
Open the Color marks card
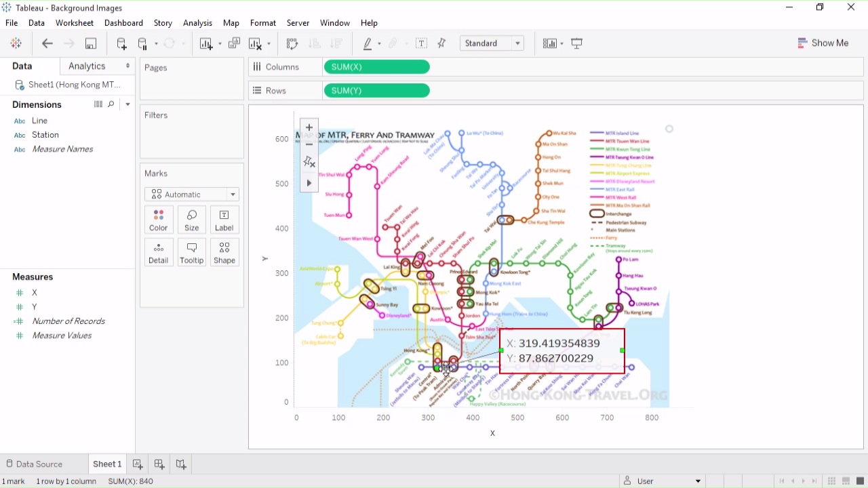(159, 220)
